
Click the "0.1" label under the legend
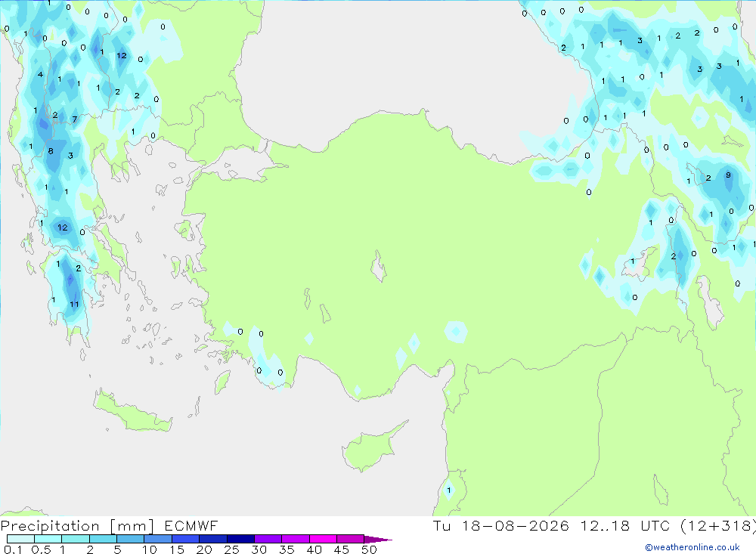point(13,549)
